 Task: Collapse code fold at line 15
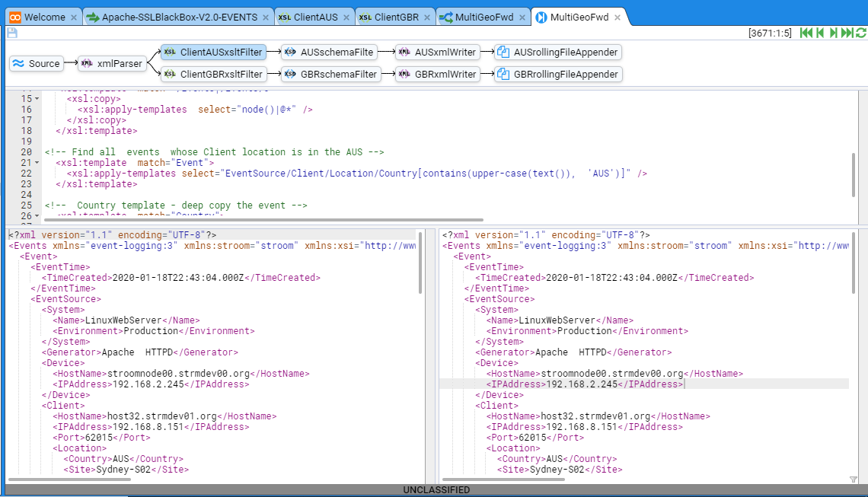[38, 99]
